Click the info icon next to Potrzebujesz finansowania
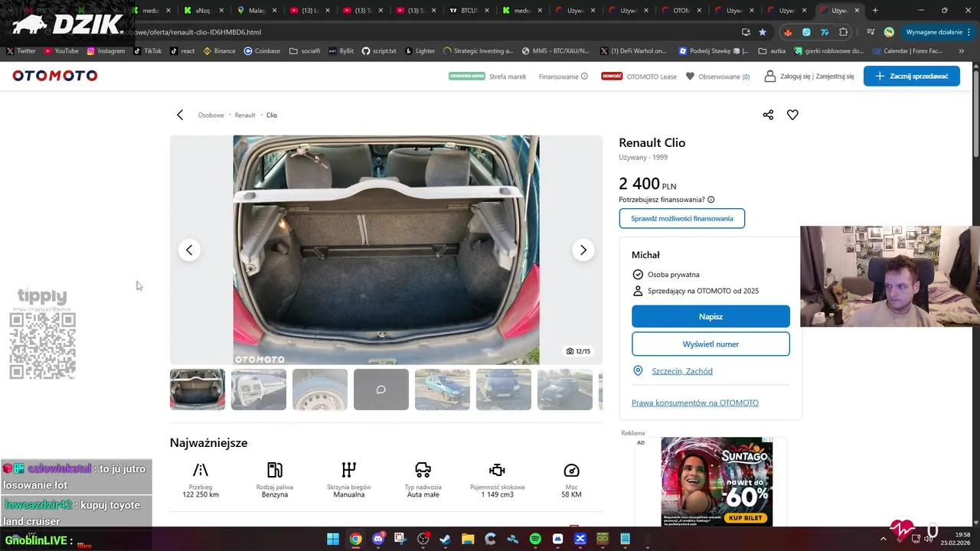 pyautogui.click(x=711, y=200)
